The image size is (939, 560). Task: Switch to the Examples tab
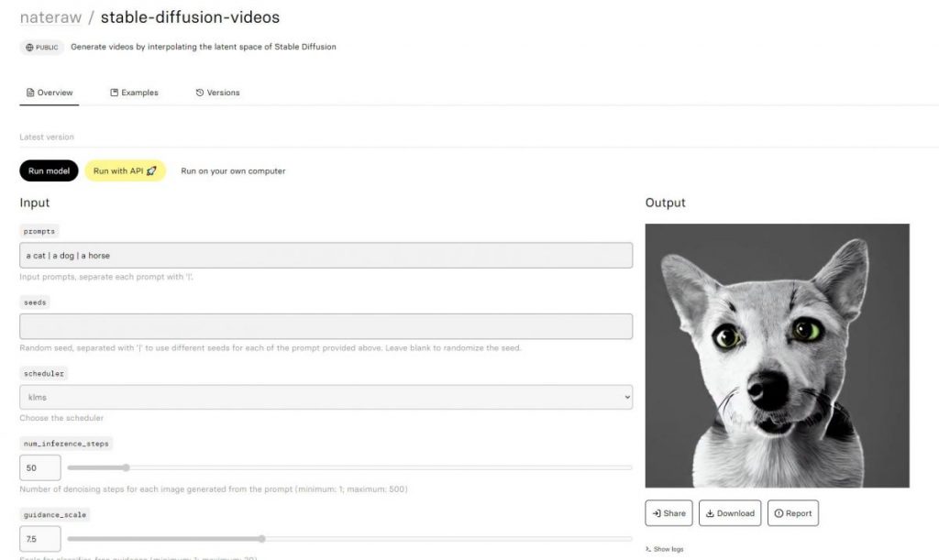pos(135,92)
